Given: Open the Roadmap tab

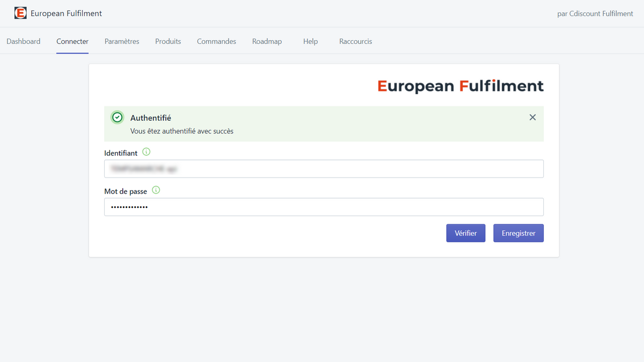Looking at the screenshot, I should click(267, 41).
